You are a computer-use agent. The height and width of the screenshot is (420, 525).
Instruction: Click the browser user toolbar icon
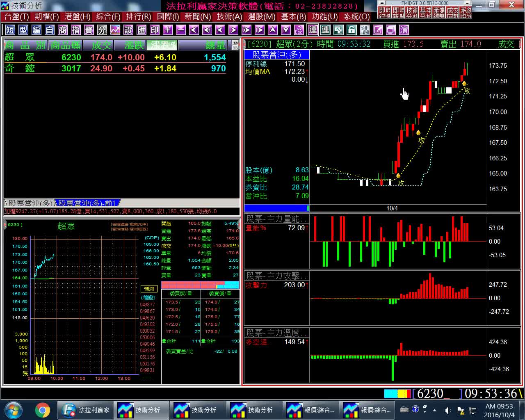tap(365, 30)
